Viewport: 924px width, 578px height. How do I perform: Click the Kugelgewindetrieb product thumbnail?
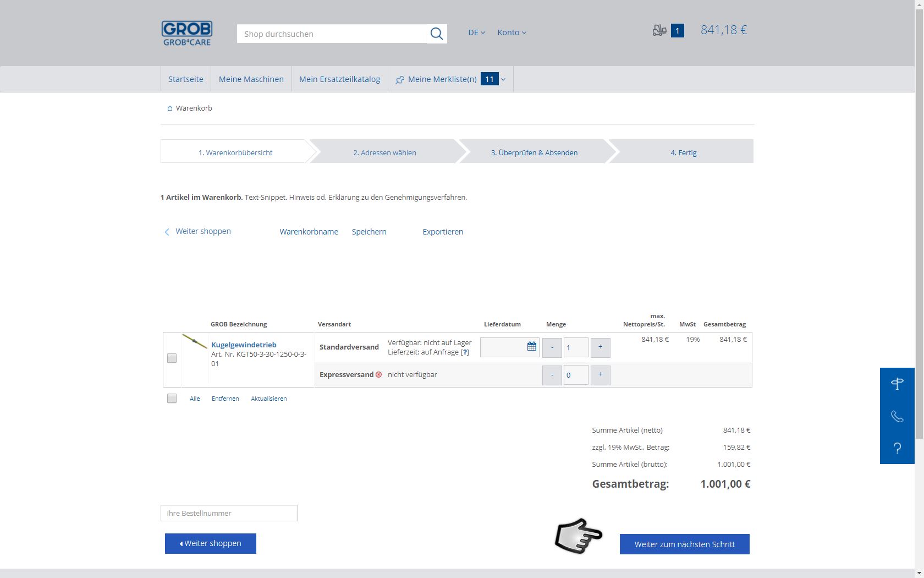195,341
